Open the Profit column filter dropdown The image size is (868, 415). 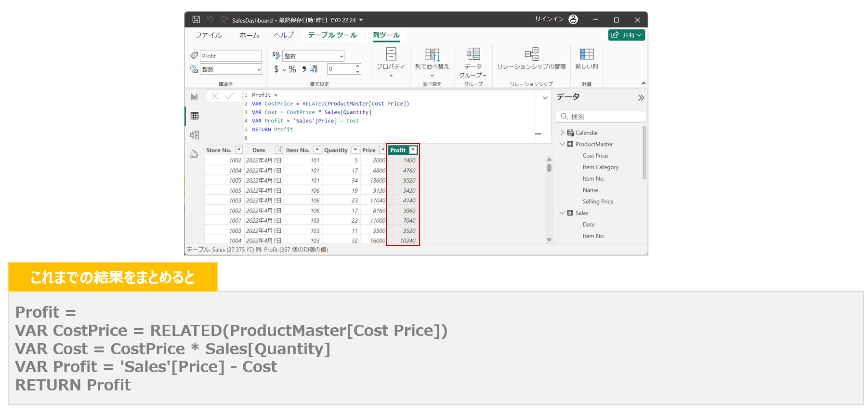point(413,150)
